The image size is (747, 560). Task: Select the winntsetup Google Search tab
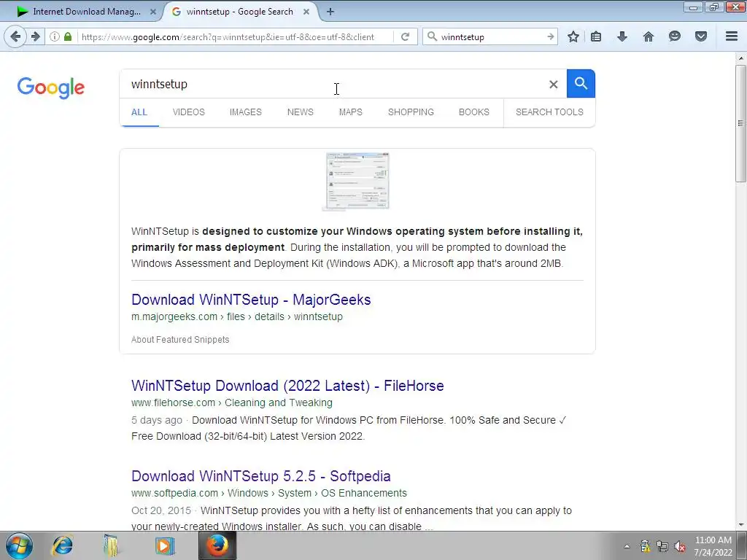click(241, 12)
